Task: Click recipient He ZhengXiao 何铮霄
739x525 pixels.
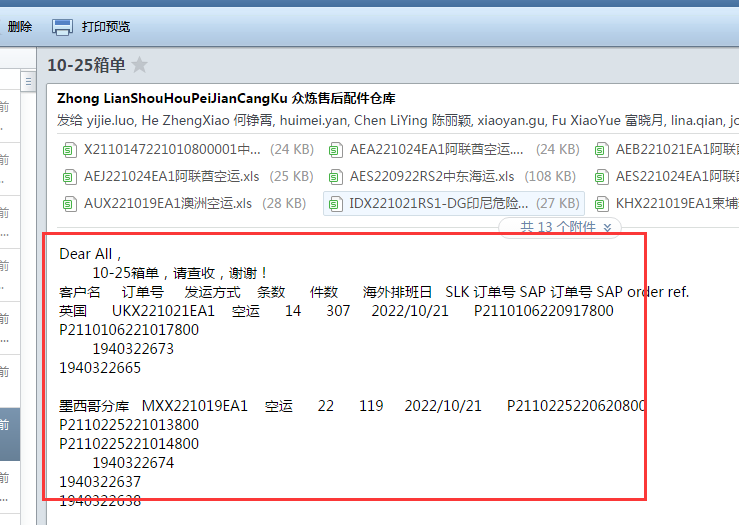Action: click(207, 121)
